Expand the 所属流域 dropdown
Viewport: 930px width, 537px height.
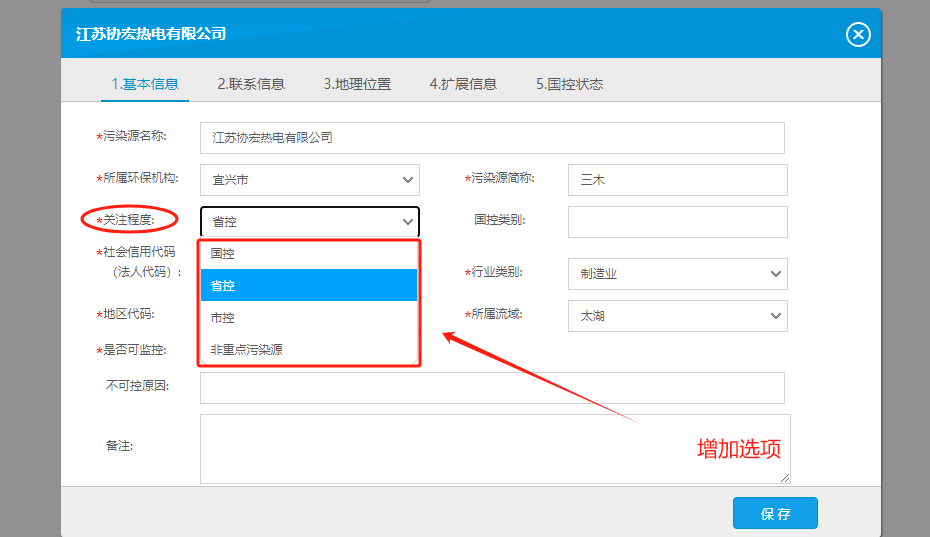click(677, 316)
